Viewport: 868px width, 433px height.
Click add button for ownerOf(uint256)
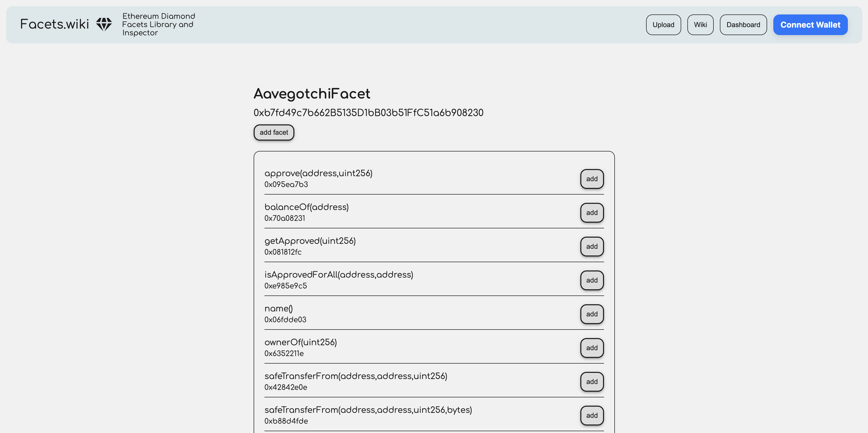point(592,347)
